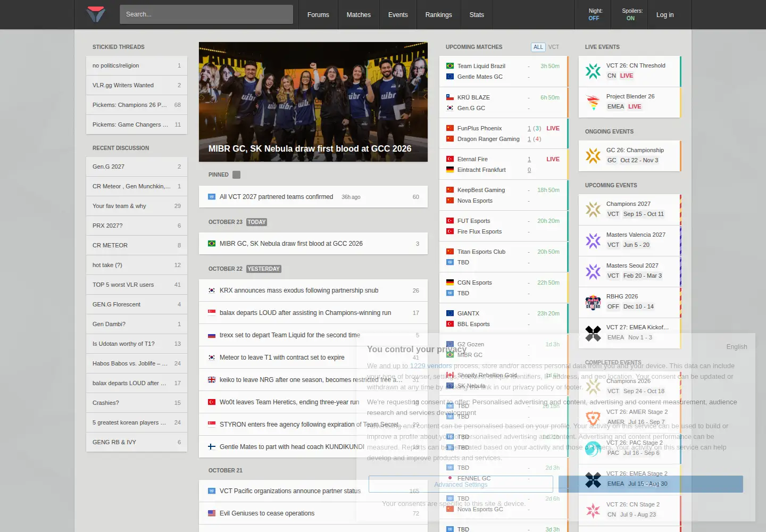Select the ALL filter for upcoming matches
The image size is (766, 532).
[538, 47]
